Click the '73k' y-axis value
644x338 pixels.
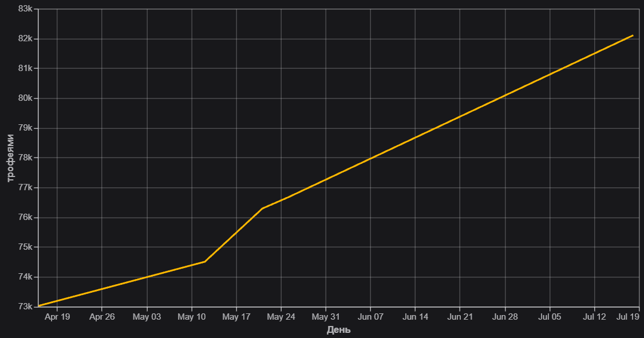pyautogui.click(x=25, y=306)
